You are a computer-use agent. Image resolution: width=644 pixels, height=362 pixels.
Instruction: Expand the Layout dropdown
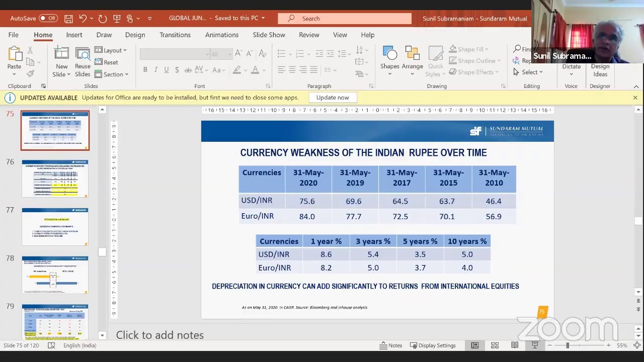coord(111,50)
